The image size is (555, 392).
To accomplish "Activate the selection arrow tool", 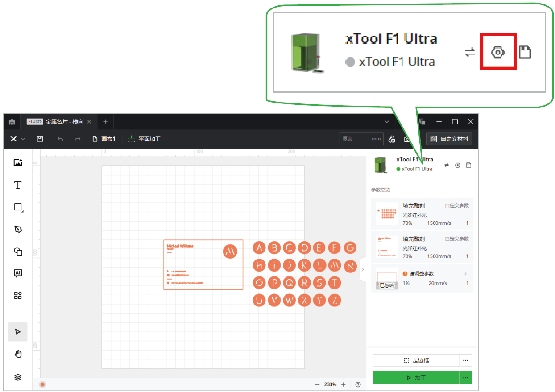I will [x=18, y=332].
